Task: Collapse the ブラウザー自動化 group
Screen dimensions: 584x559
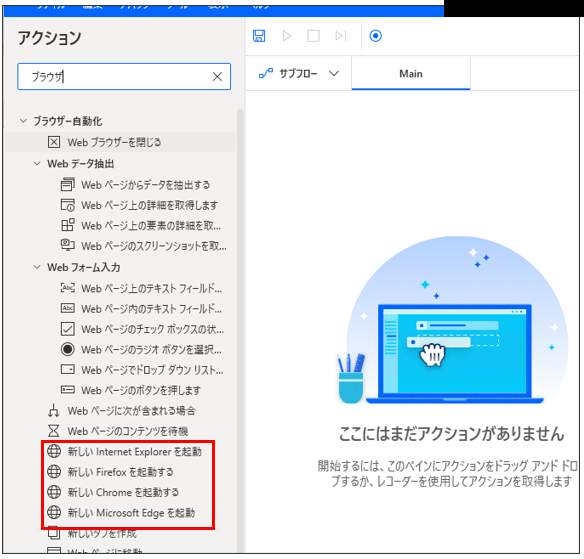Action: click(23, 121)
